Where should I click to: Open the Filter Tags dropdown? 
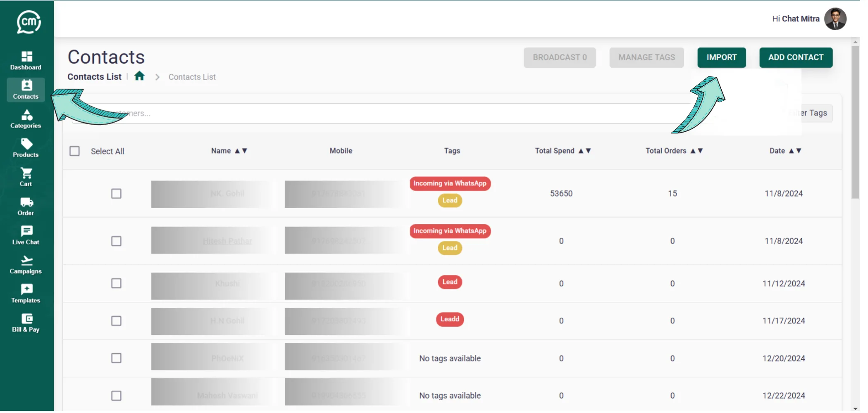pyautogui.click(x=810, y=113)
